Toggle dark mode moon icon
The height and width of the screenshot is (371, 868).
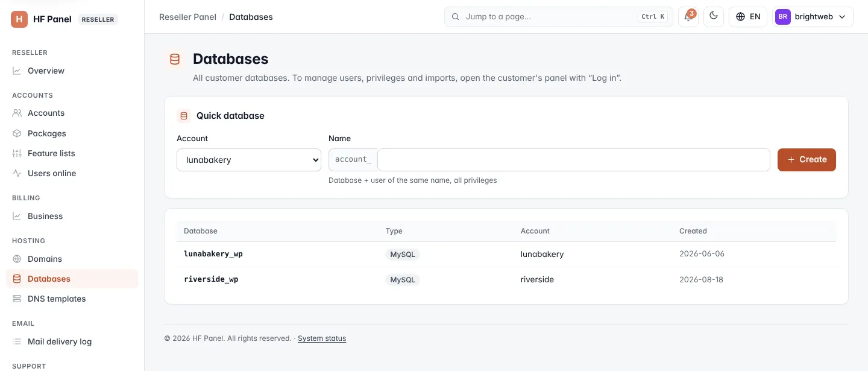point(714,17)
